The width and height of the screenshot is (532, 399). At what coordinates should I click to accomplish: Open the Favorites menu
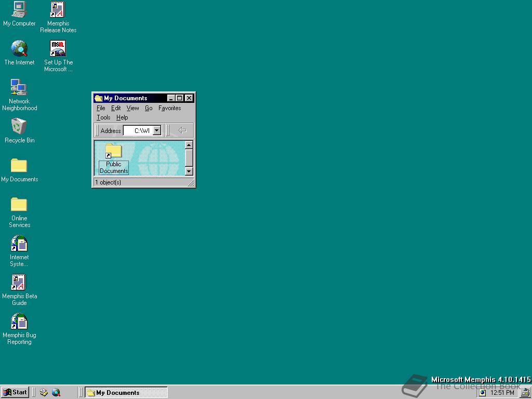click(169, 108)
